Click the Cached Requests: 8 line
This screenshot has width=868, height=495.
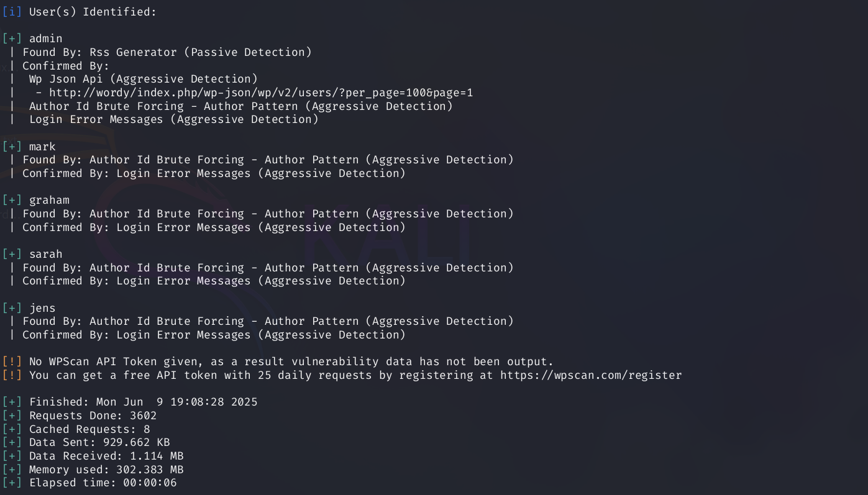pos(89,429)
